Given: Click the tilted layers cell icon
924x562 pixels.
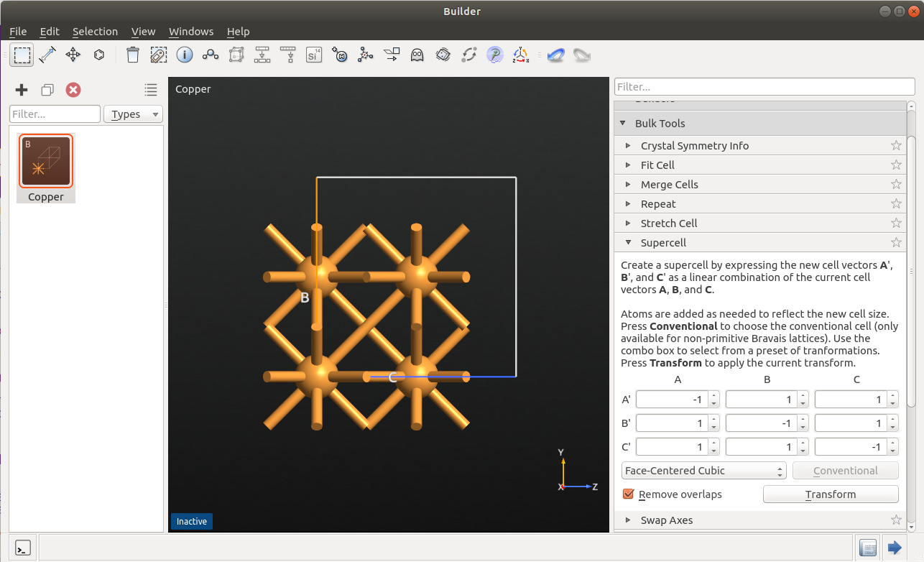Looking at the screenshot, I should [x=443, y=55].
